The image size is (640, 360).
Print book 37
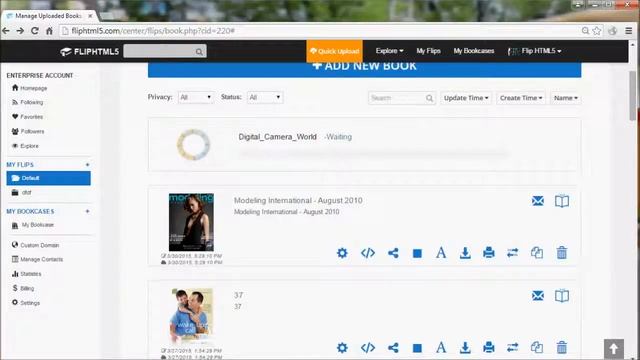(x=489, y=348)
